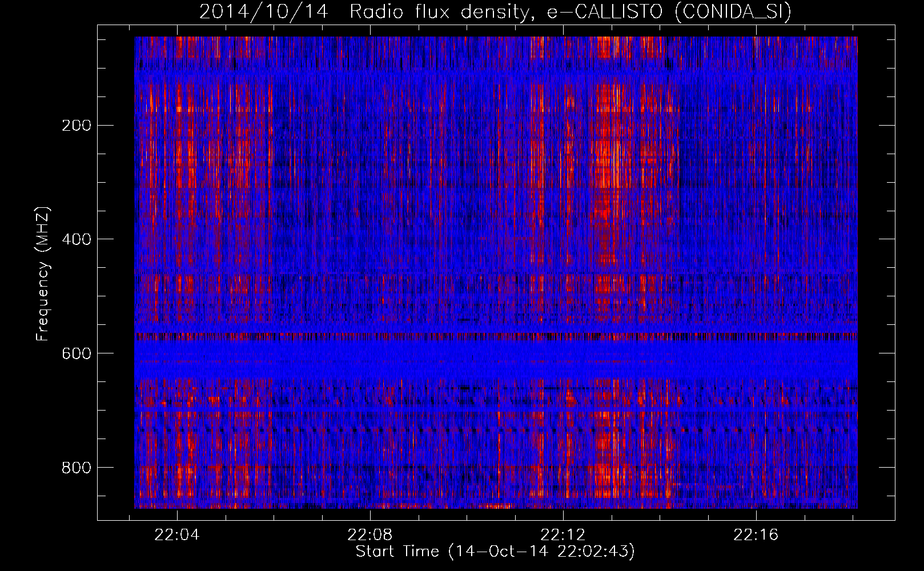Screen dimensions: 924x571
Task: Click the plot title "Radio flux density, e-CALLISTO (CONIDA_SI)"
Action: pos(571,11)
